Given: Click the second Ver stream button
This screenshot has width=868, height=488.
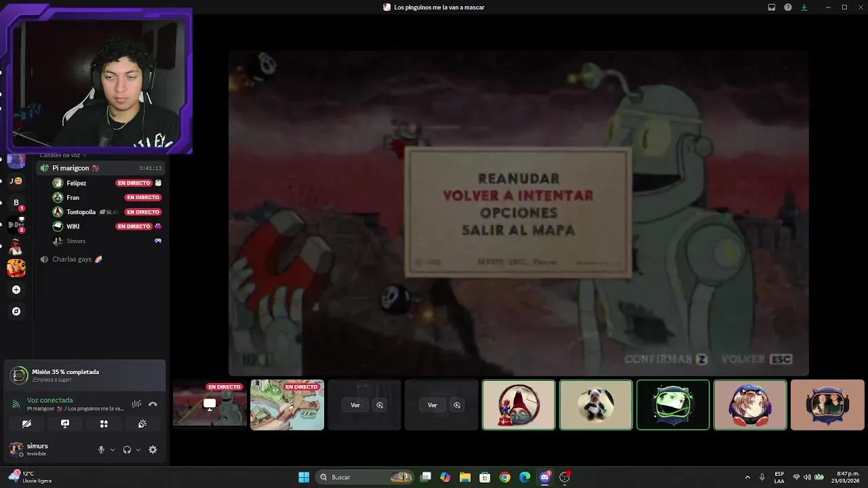Looking at the screenshot, I should click(432, 405).
